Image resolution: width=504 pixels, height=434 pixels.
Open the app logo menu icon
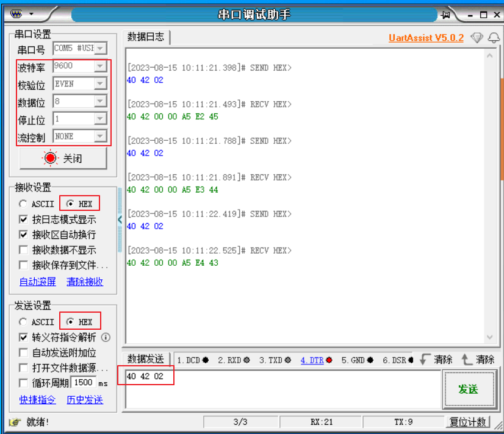click(x=16, y=14)
